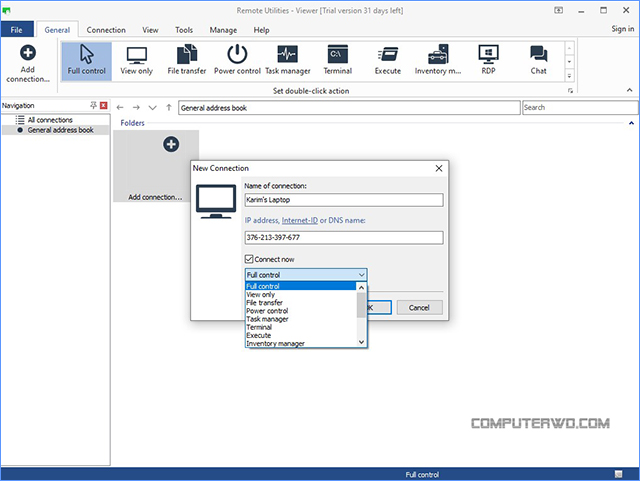Viewport: 640px width, 481px height.
Task: Click dropdown list scroll down arrow
Action: tap(361, 342)
